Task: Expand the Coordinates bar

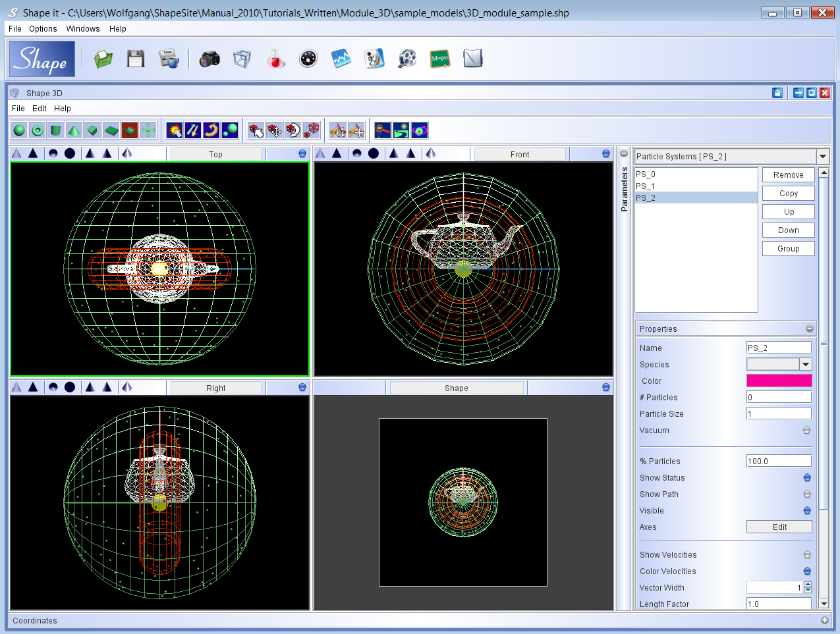Action: (824, 621)
